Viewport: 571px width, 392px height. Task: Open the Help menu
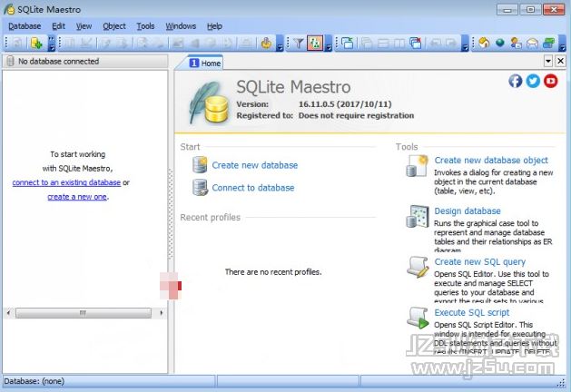(x=214, y=26)
